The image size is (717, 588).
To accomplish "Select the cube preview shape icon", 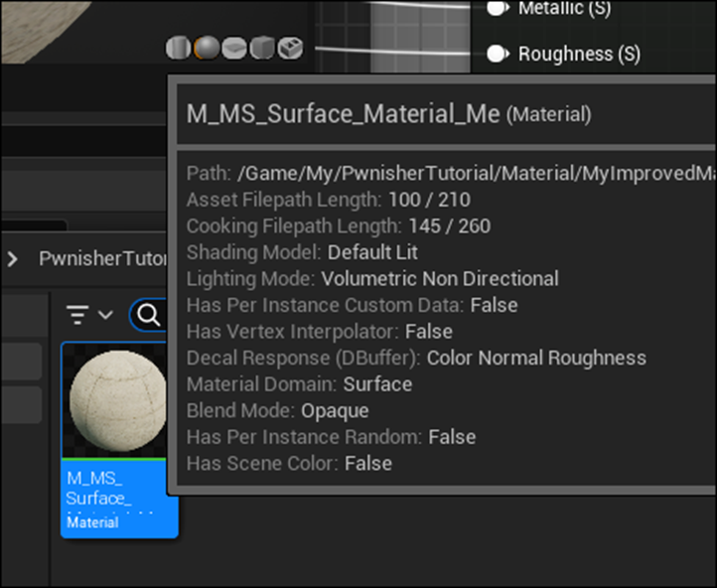I will point(261,48).
